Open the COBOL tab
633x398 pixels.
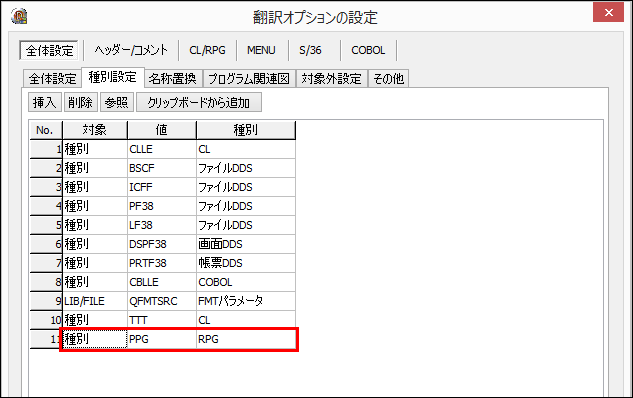coord(368,50)
